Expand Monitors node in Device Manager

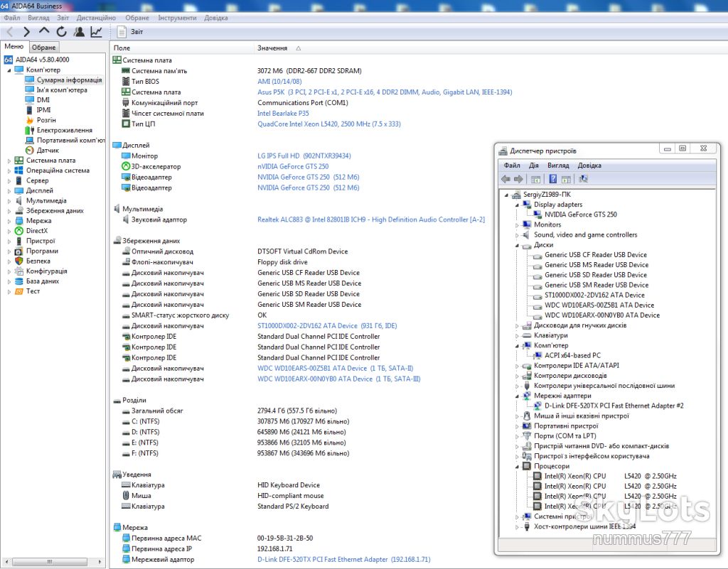[x=517, y=225]
